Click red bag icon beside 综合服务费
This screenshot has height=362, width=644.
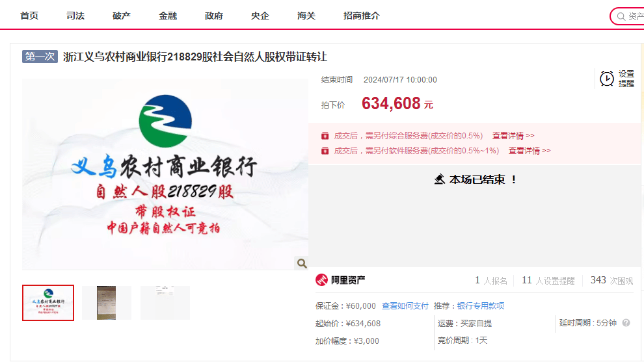click(325, 135)
